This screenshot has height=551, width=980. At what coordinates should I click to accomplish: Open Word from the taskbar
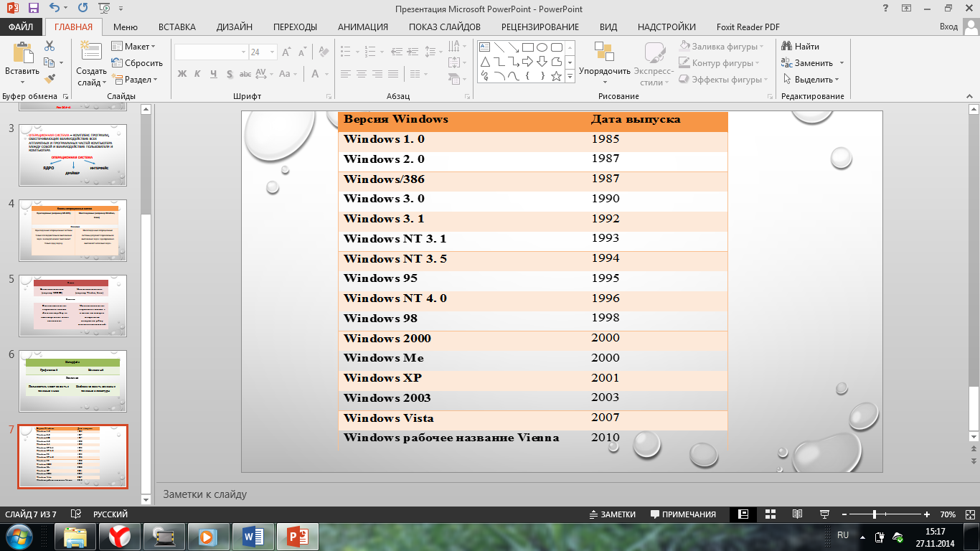tap(254, 537)
